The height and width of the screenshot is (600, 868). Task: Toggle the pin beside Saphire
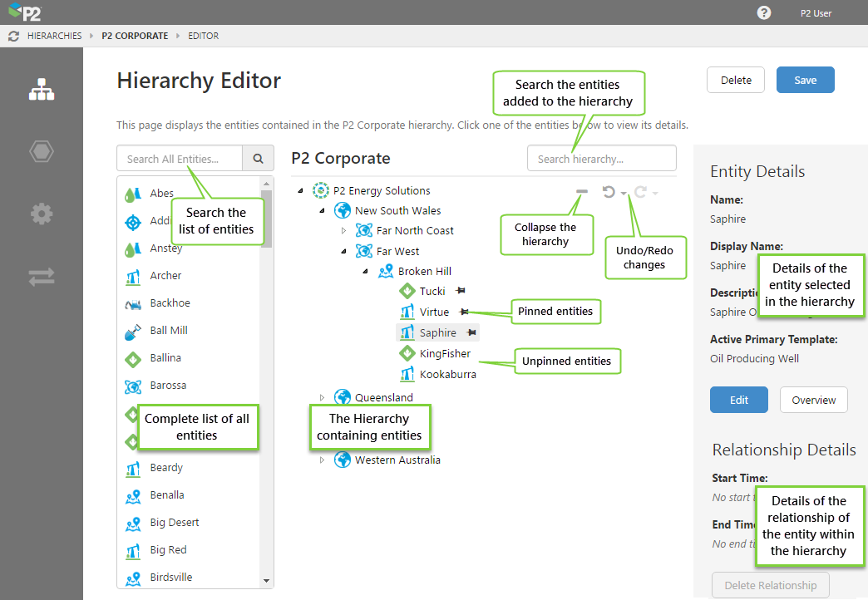point(471,332)
